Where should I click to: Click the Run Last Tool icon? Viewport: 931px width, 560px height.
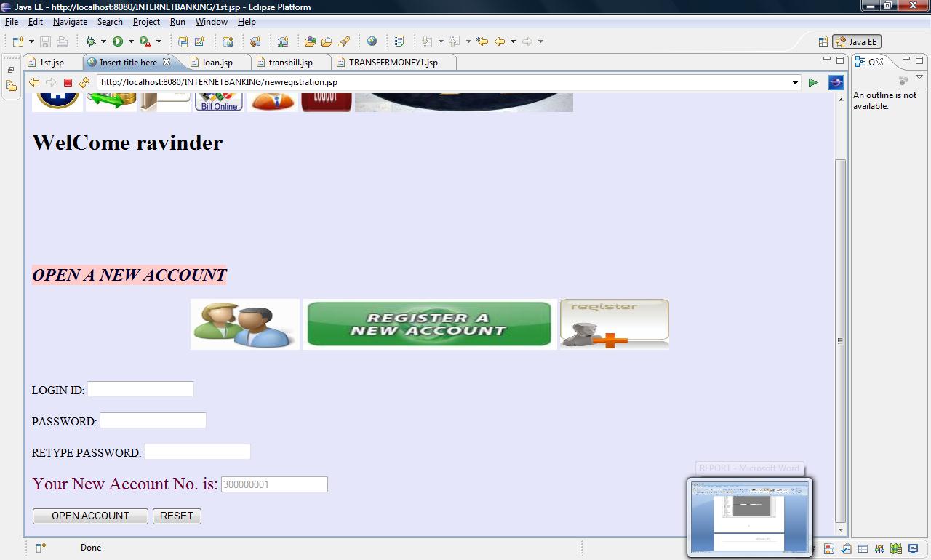point(145,41)
